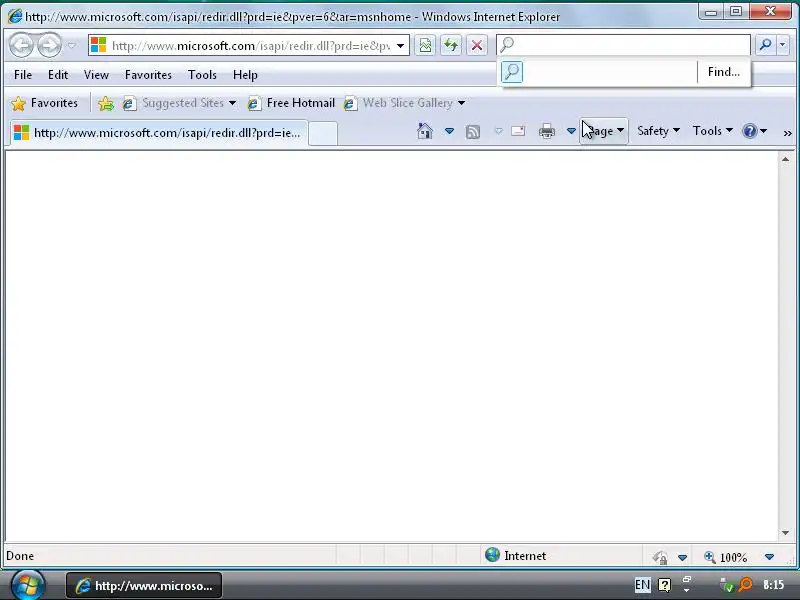This screenshot has width=800, height=600.
Task: Open a new blank tab
Action: click(323, 134)
